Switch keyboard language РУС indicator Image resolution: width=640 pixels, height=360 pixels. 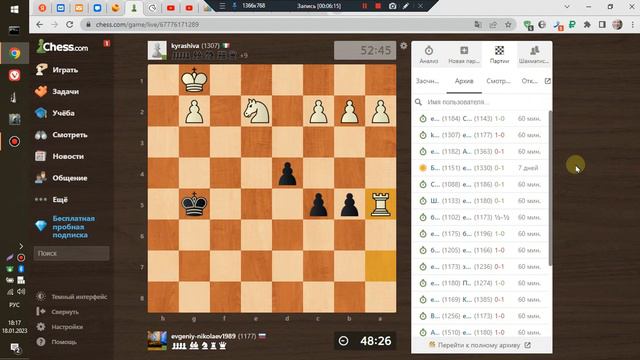tap(14, 304)
